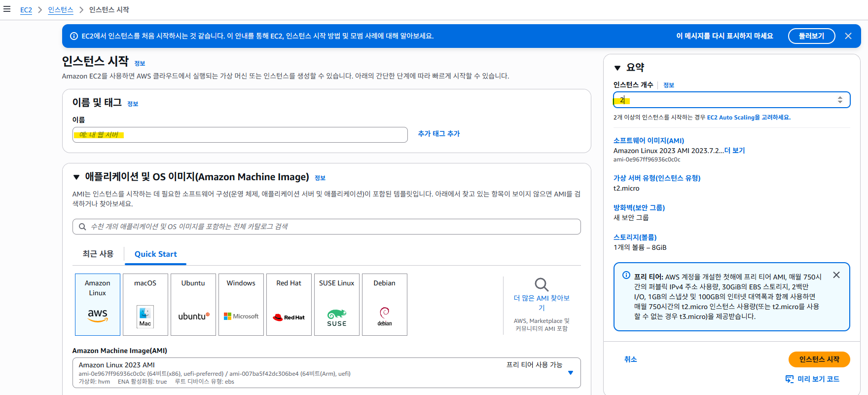Click the ami-0e967ff96936c0c0c text in summary
The width and height of the screenshot is (868, 395).
pyautogui.click(x=647, y=159)
